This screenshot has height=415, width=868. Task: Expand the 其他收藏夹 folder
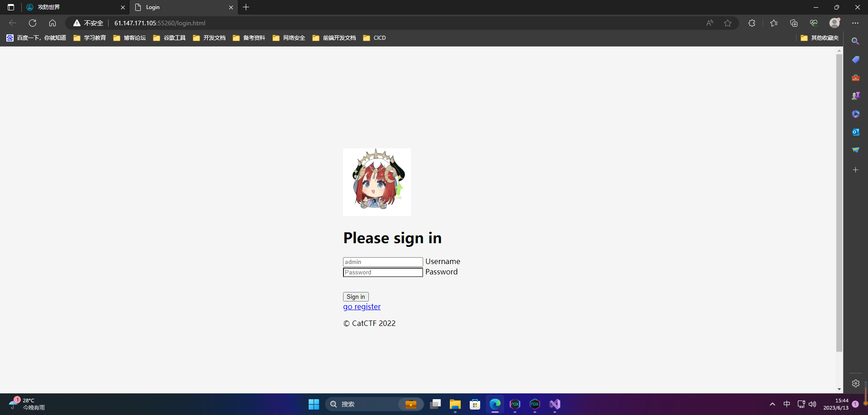click(820, 38)
